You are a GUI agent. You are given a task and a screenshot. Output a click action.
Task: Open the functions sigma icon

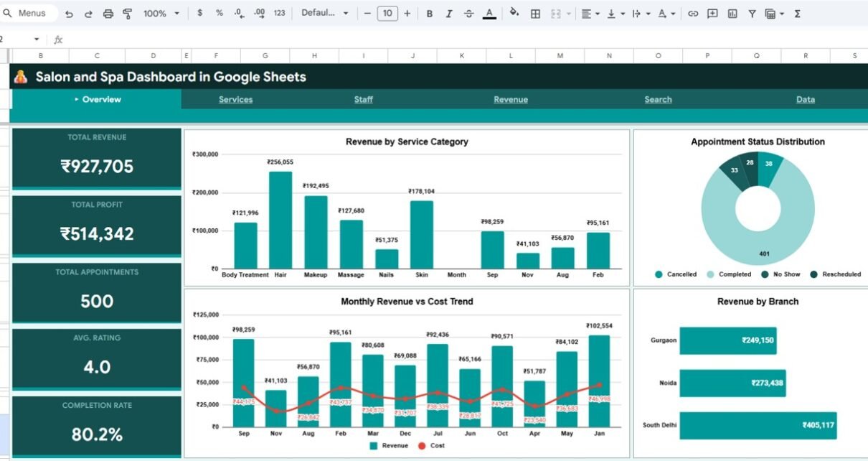[x=797, y=14]
